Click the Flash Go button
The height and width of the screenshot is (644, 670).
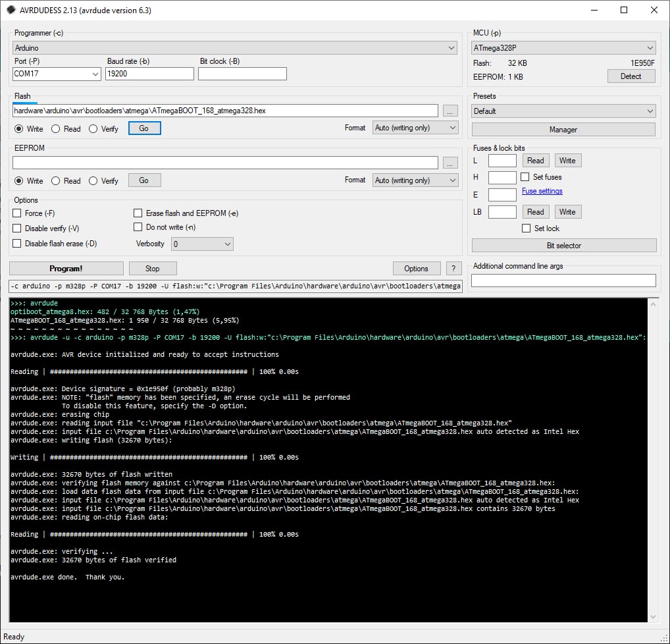(144, 128)
